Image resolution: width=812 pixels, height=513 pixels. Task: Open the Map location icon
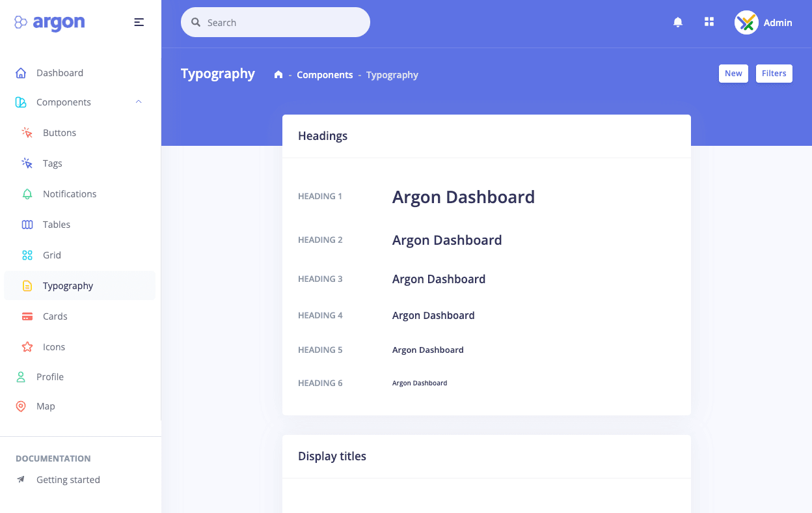[22, 406]
